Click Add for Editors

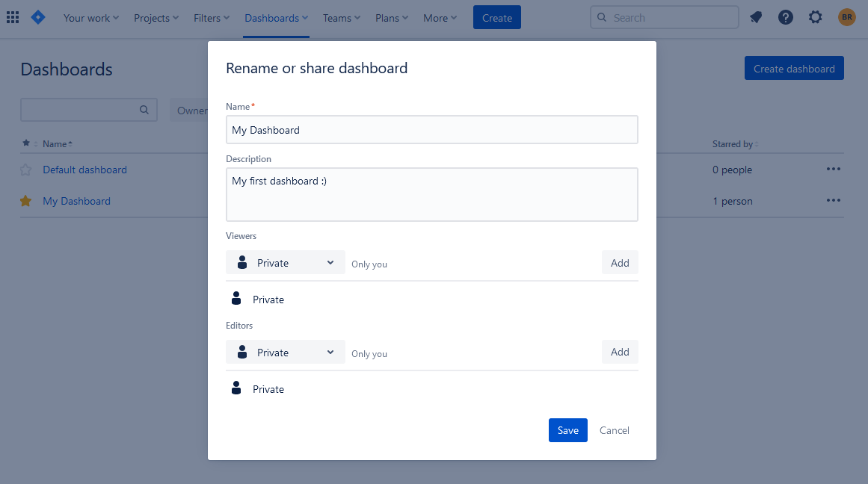[620, 352]
